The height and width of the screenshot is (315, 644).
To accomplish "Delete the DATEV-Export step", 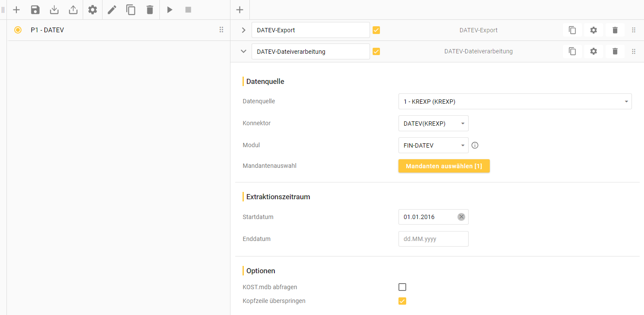I will point(615,30).
